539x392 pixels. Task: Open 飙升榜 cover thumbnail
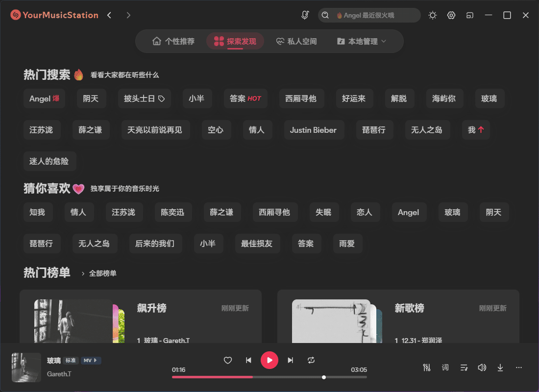tap(73, 321)
